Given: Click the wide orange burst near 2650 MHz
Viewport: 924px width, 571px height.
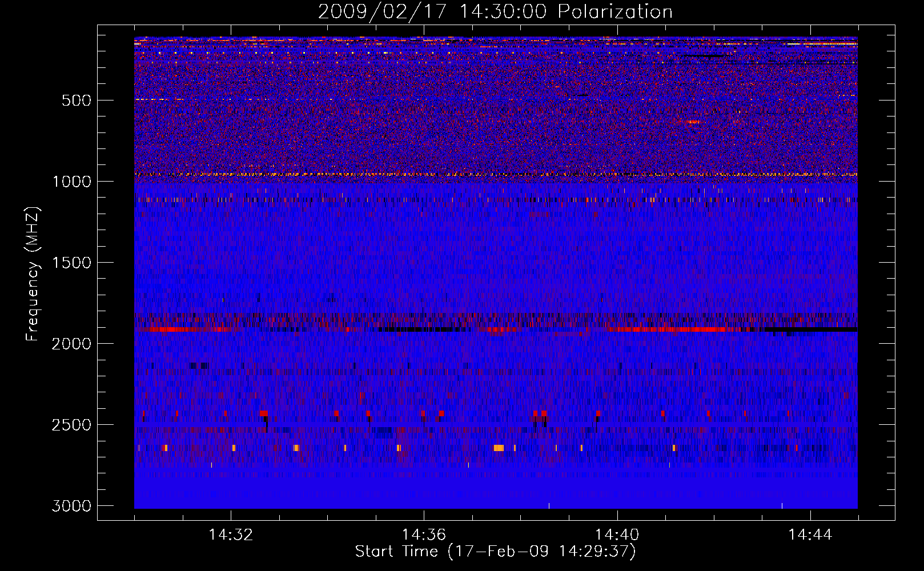Looking at the screenshot, I should pyautogui.click(x=499, y=448).
